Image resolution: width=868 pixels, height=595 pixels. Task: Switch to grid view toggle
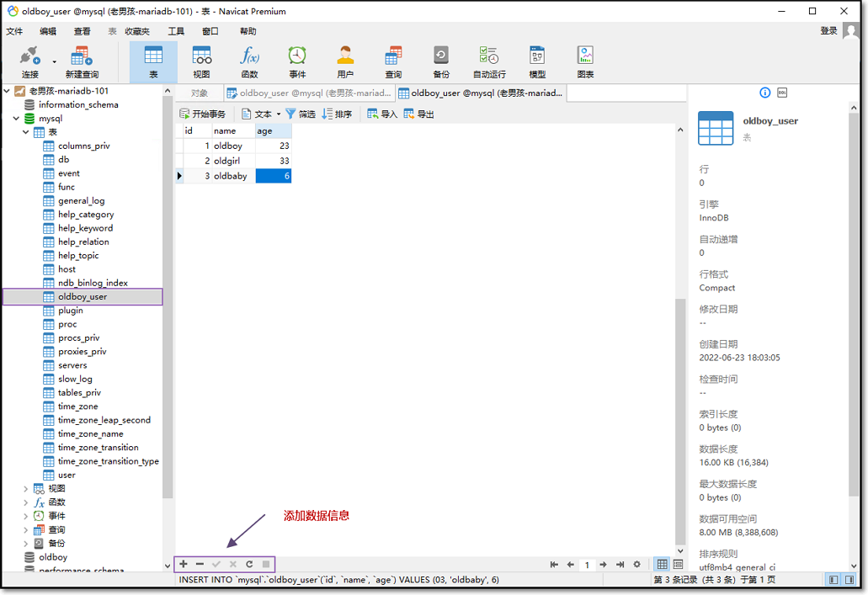662,565
